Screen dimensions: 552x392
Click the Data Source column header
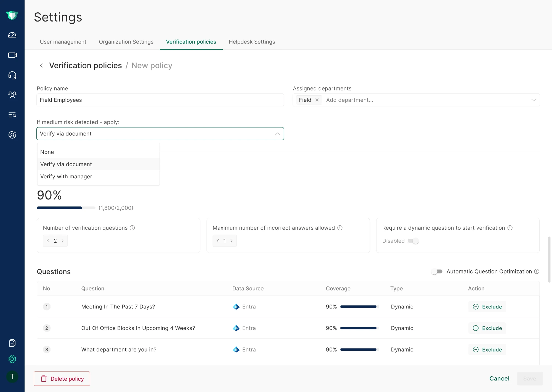click(248, 288)
